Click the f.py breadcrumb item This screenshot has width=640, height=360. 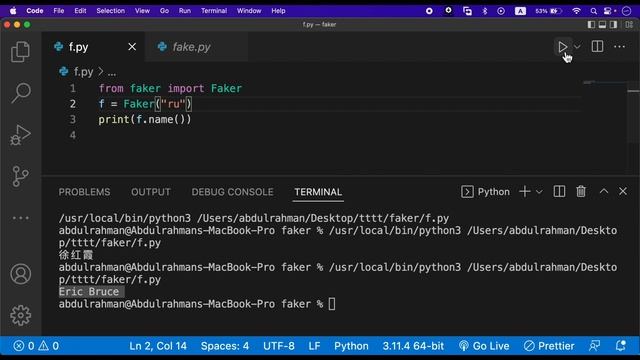83,72
